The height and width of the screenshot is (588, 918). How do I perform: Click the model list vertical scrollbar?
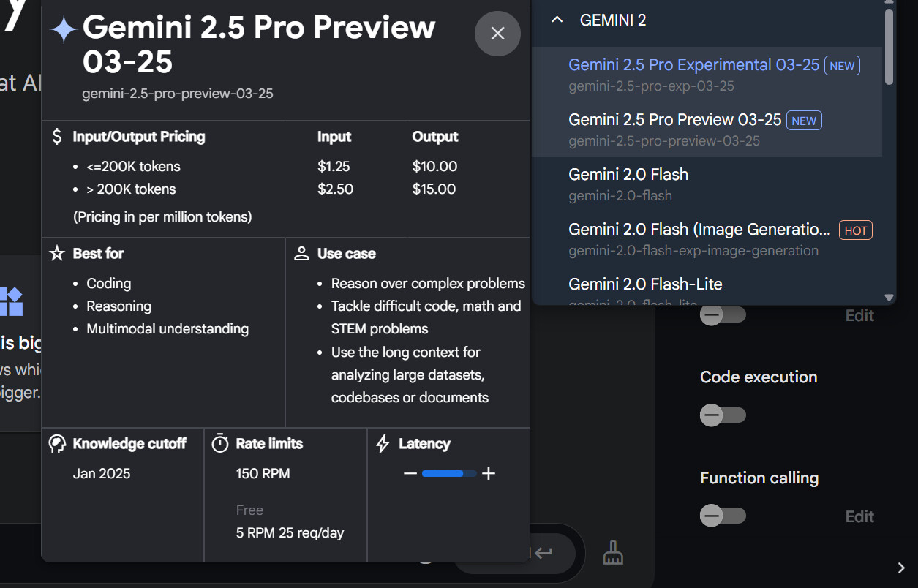(x=889, y=48)
